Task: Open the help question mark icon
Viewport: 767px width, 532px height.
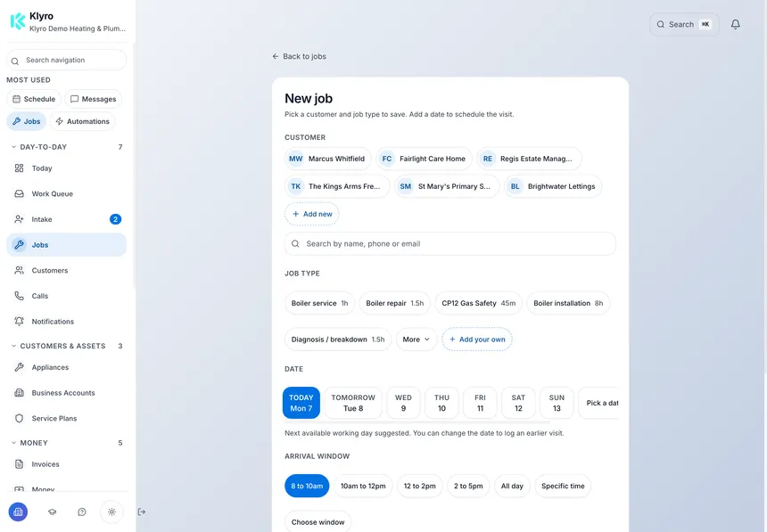Action: pyautogui.click(x=82, y=512)
